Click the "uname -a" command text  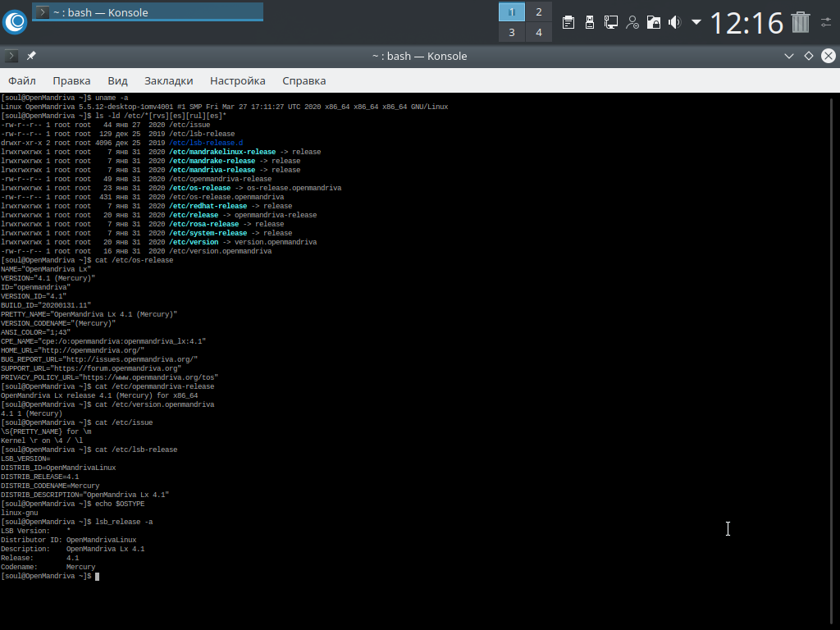coord(112,98)
